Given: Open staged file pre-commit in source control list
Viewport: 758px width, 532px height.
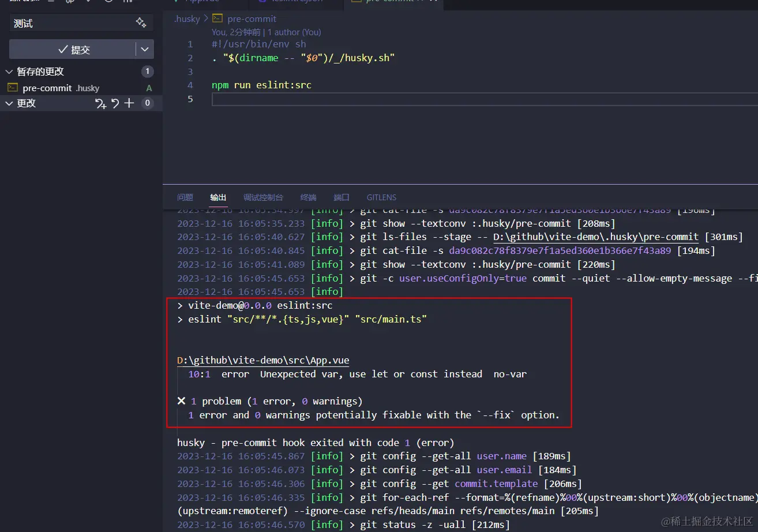Looking at the screenshot, I should click(81, 88).
